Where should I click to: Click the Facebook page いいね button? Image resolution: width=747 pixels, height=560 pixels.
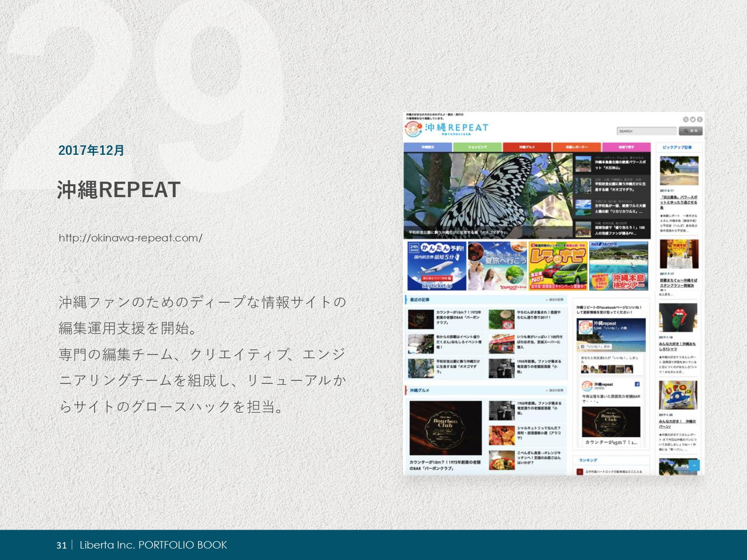click(x=597, y=346)
